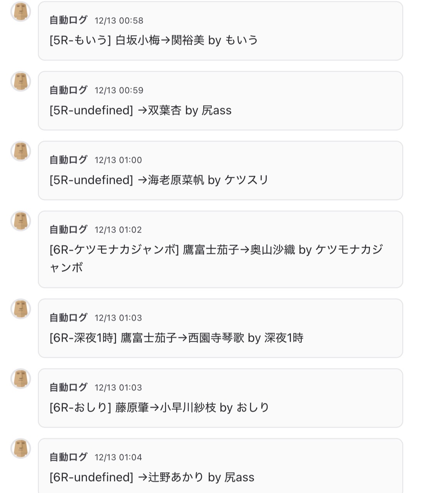The height and width of the screenshot is (493, 448).
Task: Select the 12/13 01:02 timestamp
Action: pos(118,230)
